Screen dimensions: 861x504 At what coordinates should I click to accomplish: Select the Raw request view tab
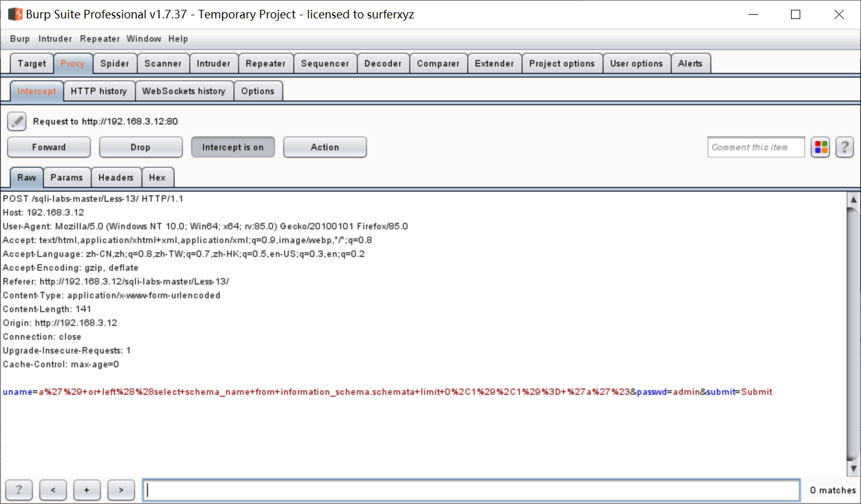click(x=26, y=177)
